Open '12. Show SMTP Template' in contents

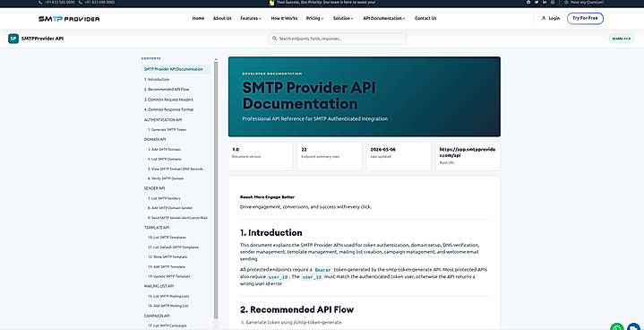[x=167, y=256]
